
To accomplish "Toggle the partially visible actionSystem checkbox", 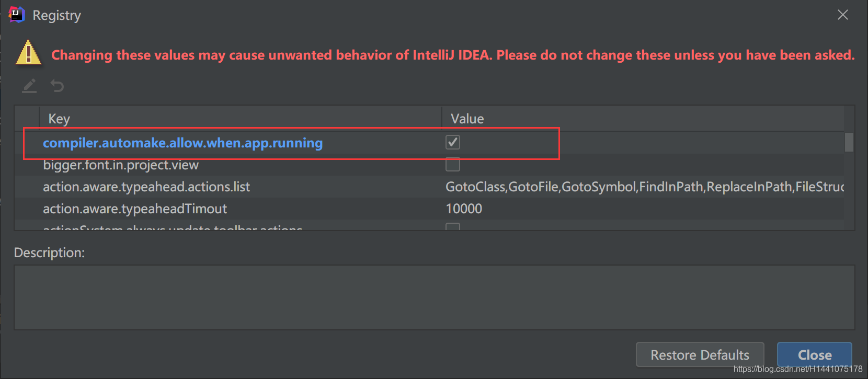I will (453, 227).
